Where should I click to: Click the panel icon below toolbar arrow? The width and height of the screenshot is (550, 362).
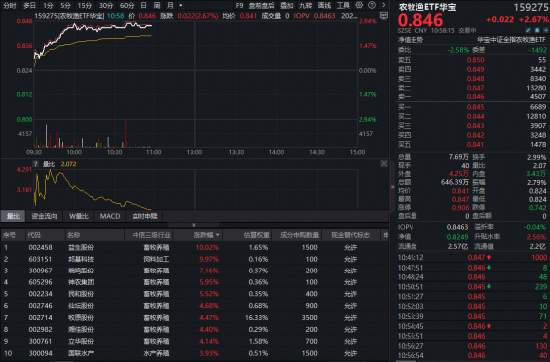click(384, 15)
